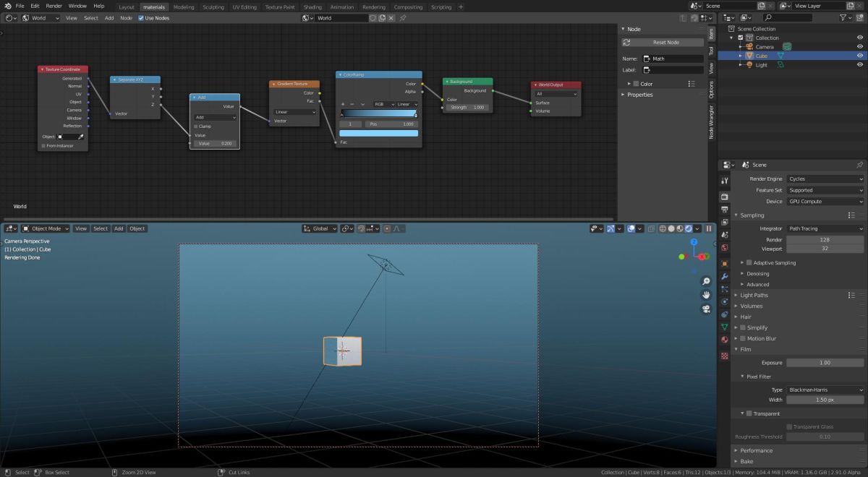Open Gradient Texture Linear type dropdown
The width and height of the screenshot is (868, 477).
[x=294, y=112]
